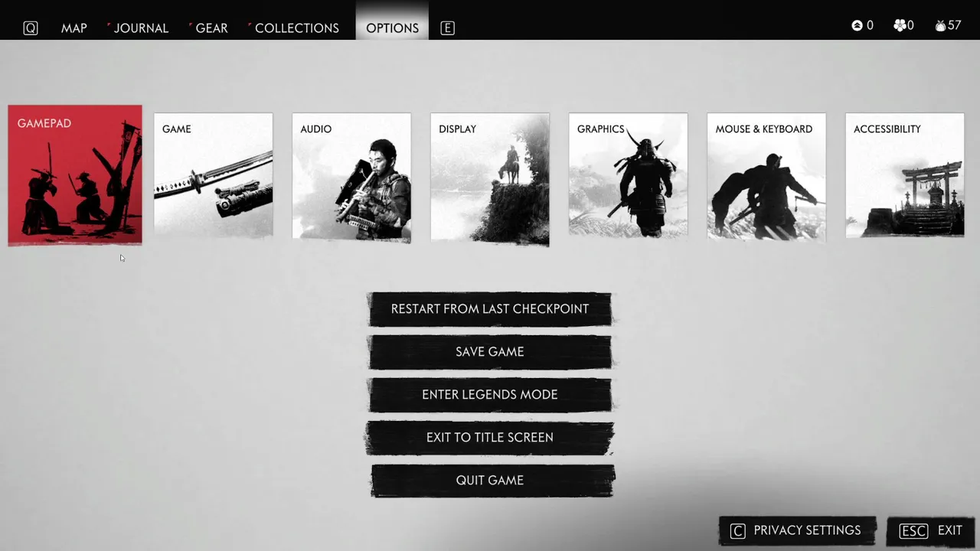Open the Graphics settings card
Screen dimensions: 980x551
[x=628, y=175]
